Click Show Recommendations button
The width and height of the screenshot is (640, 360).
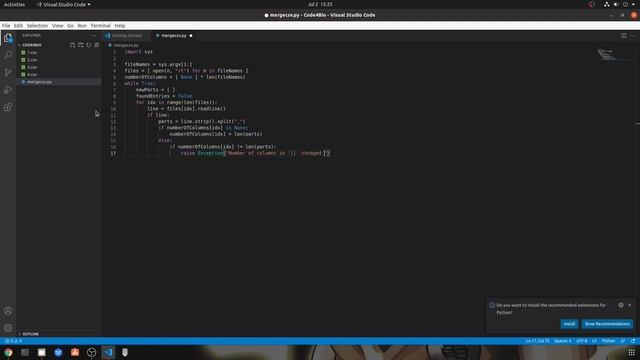[x=607, y=324]
